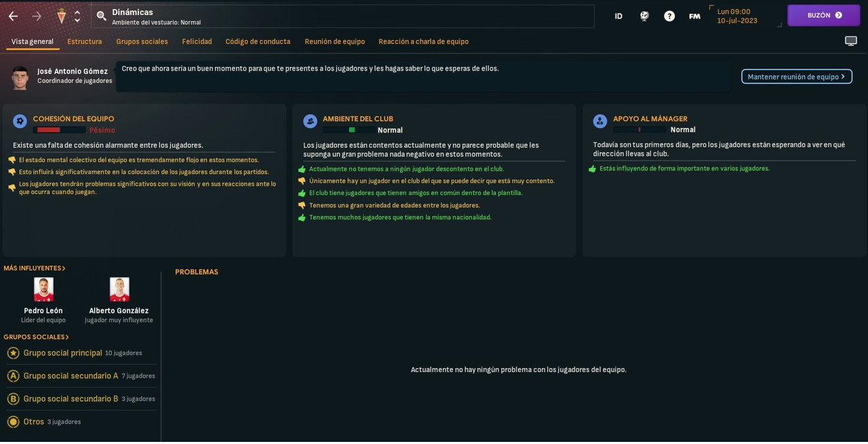Open Reacción a charla de equipo tab
The width and height of the screenshot is (868, 444).
tap(423, 41)
